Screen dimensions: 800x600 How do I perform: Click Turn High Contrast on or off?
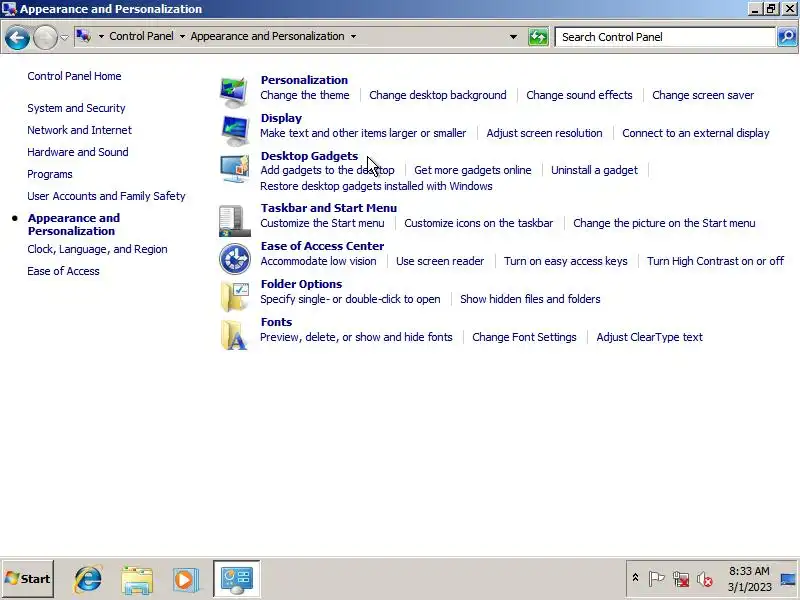click(x=715, y=261)
